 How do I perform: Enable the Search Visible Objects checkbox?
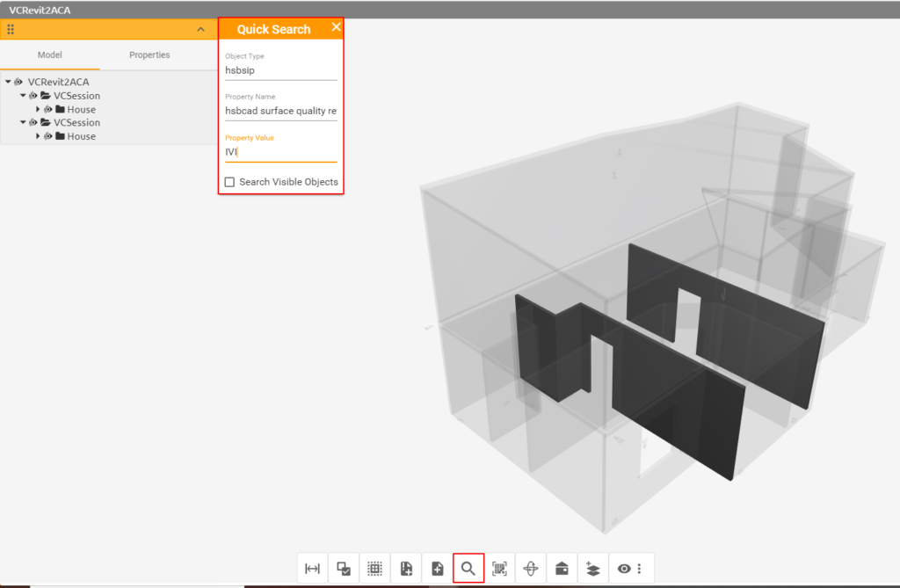[229, 182]
